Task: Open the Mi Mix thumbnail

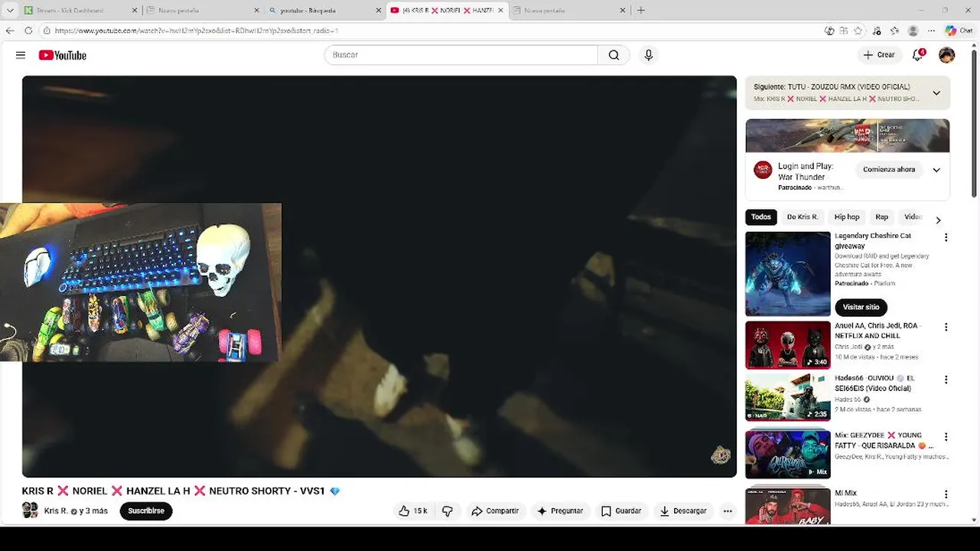Action: pyautogui.click(x=788, y=506)
